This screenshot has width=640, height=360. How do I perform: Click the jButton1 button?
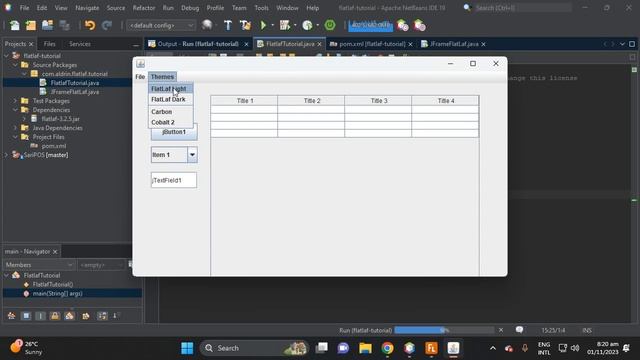[174, 132]
